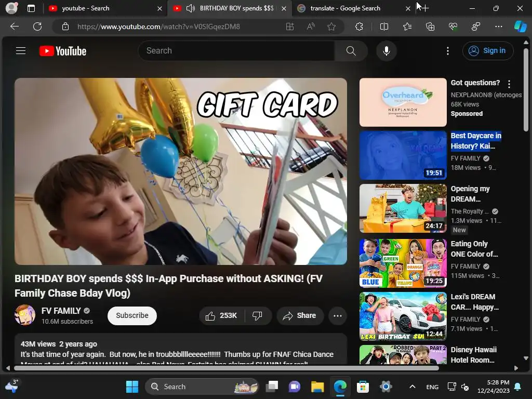Open a new browser tab
The image size is (532, 399).
pyautogui.click(x=424, y=8)
